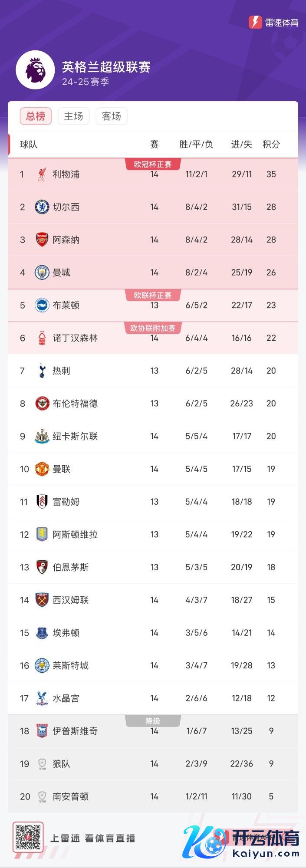Click the Newcastle (纽卡斯尔联) crest
Screen dimensions: 306x868
coord(42,436)
